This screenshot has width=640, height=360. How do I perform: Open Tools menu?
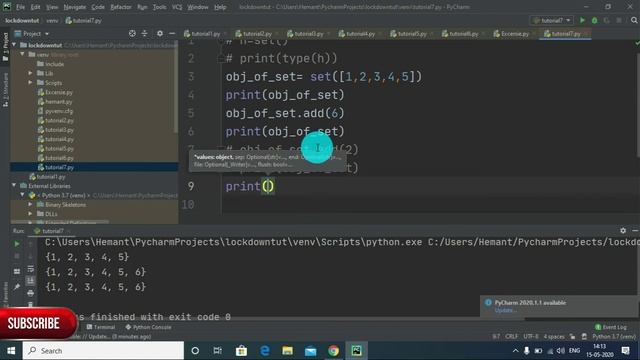point(159,7)
